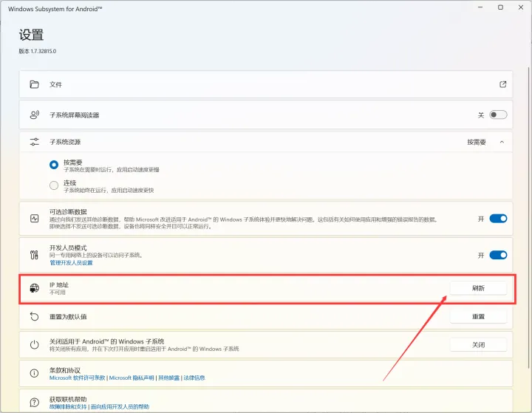
Task: Select the 连续 radio button
Action: [54, 185]
